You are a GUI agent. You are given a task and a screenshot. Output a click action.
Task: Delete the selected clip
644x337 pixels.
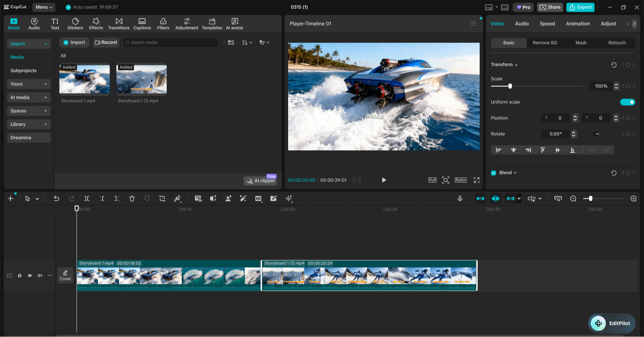pos(132,198)
